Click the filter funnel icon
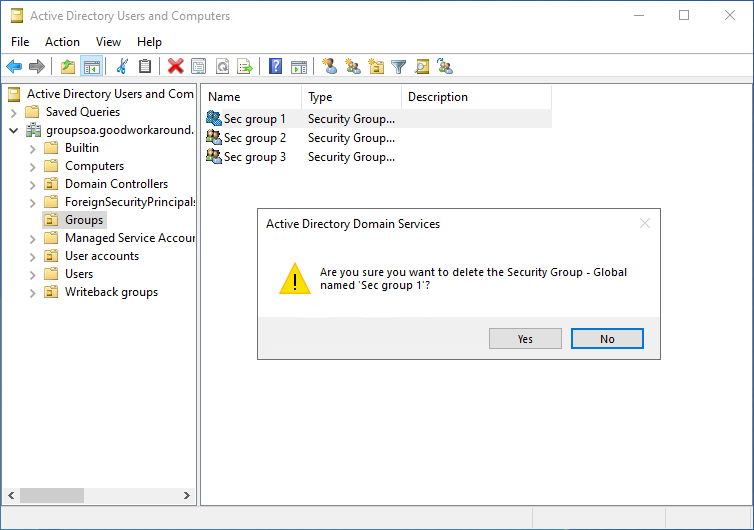 point(399,67)
